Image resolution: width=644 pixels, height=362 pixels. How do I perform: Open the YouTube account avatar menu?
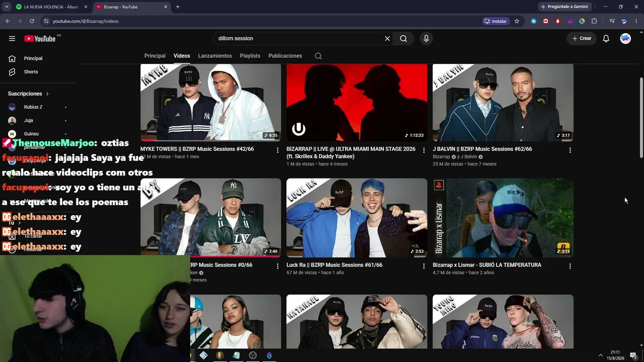(625, 39)
